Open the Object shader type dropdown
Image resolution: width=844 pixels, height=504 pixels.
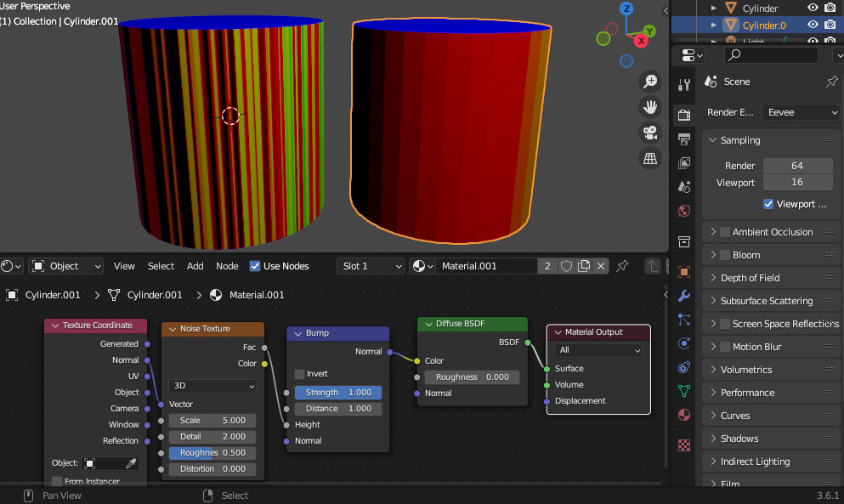65,266
